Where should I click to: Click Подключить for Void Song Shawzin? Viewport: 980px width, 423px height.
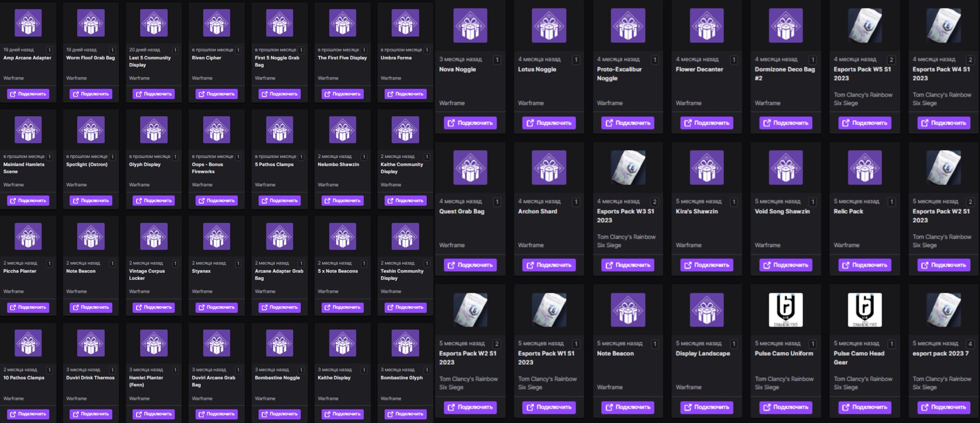pos(786,265)
